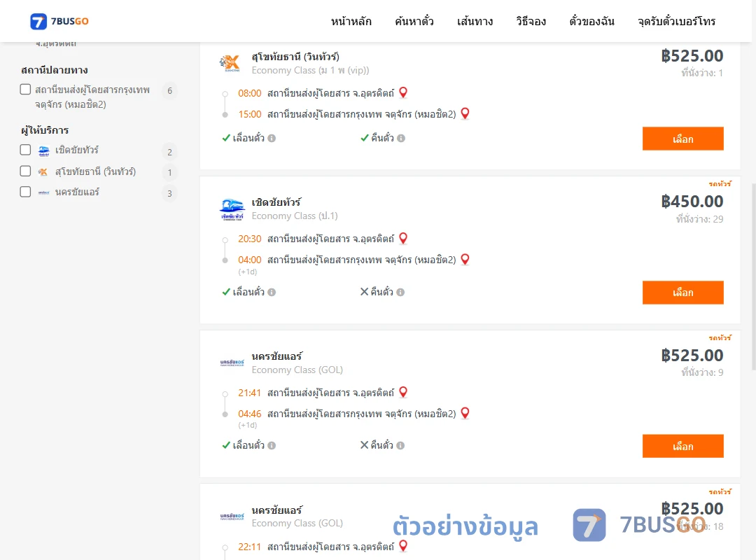Click the ฿450.00 price text

pyautogui.click(x=692, y=201)
